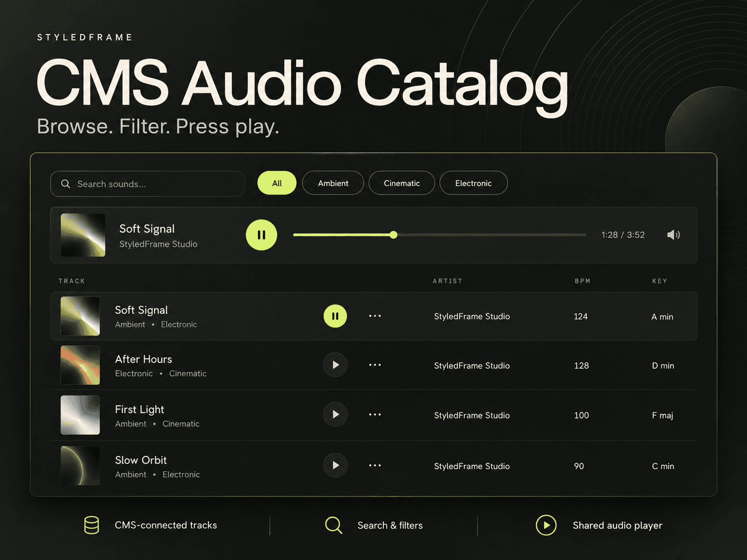Click the Search sounds input field
747x560 pixels.
pos(148,184)
